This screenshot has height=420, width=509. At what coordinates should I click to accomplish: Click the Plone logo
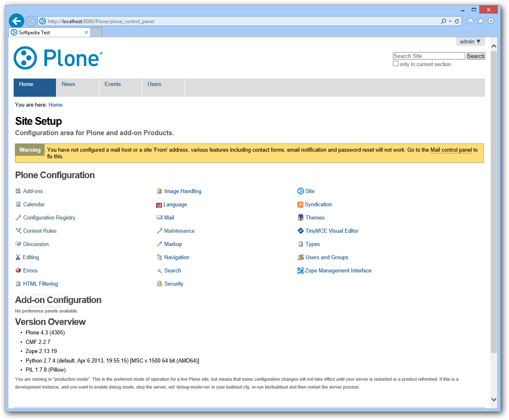click(58, 58)
